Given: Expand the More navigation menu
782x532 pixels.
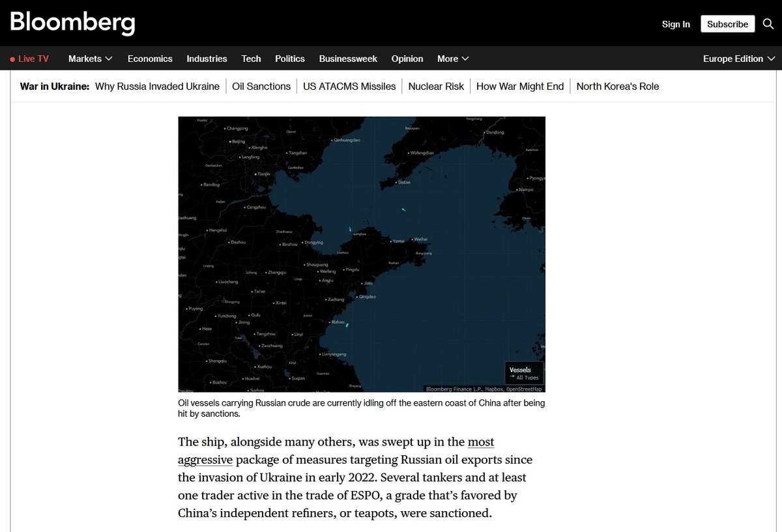Looking at the screenshot, I should pyautogui.click(x=452, y=59).
